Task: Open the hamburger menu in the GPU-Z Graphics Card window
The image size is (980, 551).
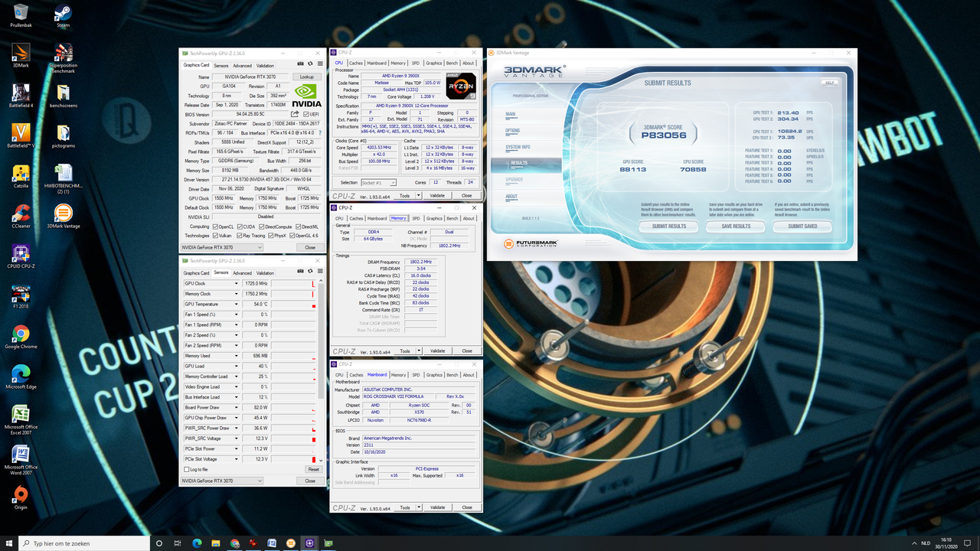Action: (318, 65)
